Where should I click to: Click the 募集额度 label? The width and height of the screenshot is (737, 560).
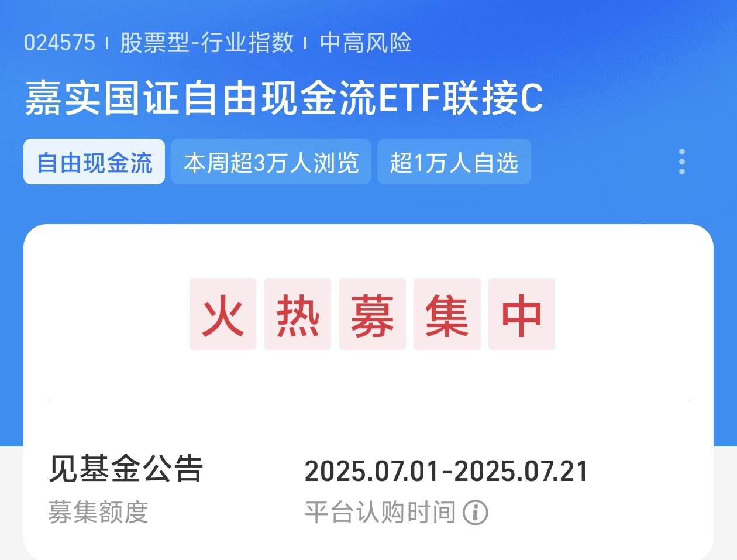click(x=98, y=513)
